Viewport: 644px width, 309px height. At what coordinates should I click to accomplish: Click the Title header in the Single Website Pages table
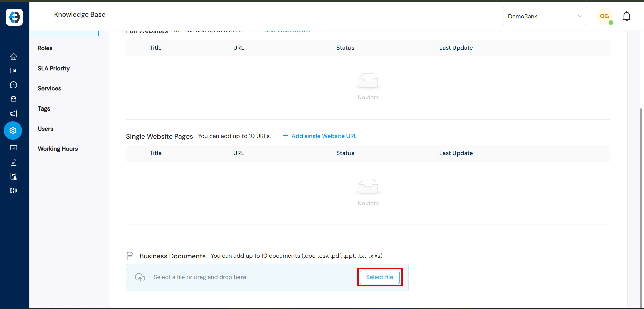click(155, 153)
